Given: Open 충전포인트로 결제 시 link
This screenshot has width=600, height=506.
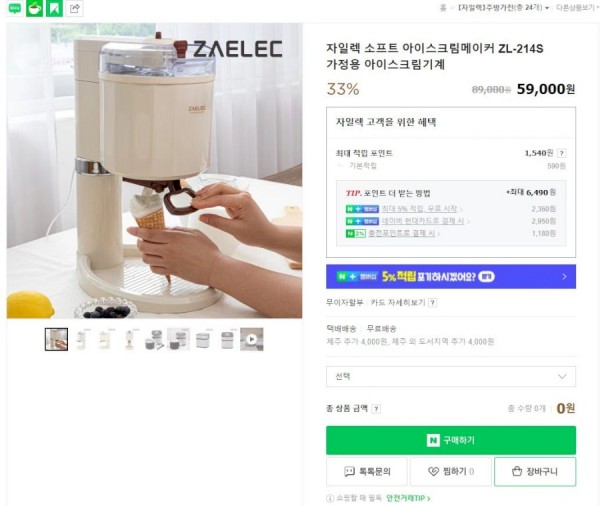Looking at the screenshot, I should coord(401,233).
